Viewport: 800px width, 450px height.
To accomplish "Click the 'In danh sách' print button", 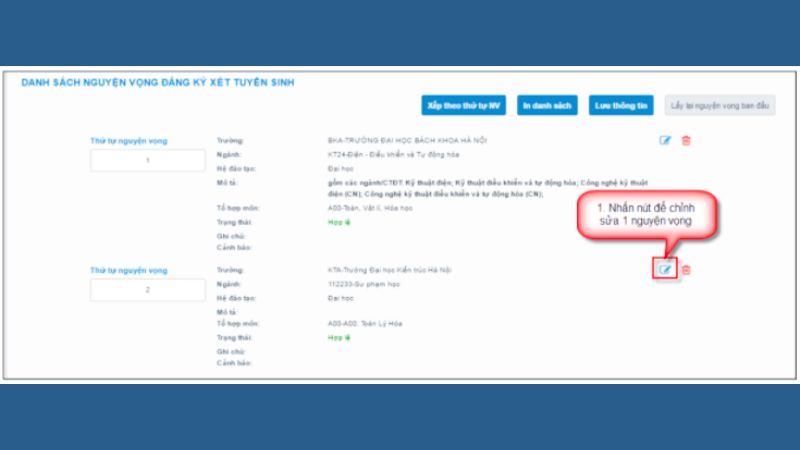I will [x=547, y=105].
